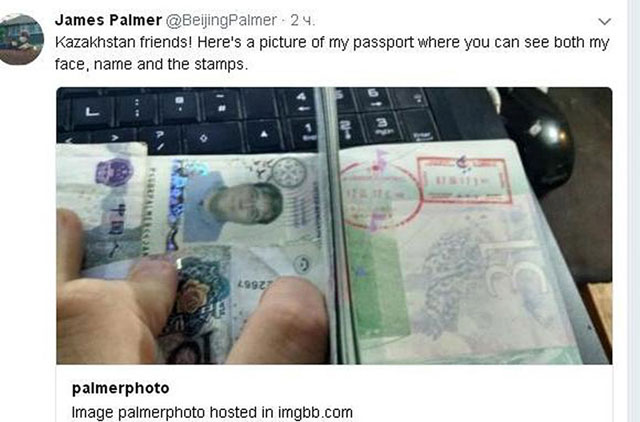
Task: Expand the tweet options chevron
Action: (604, 21)
